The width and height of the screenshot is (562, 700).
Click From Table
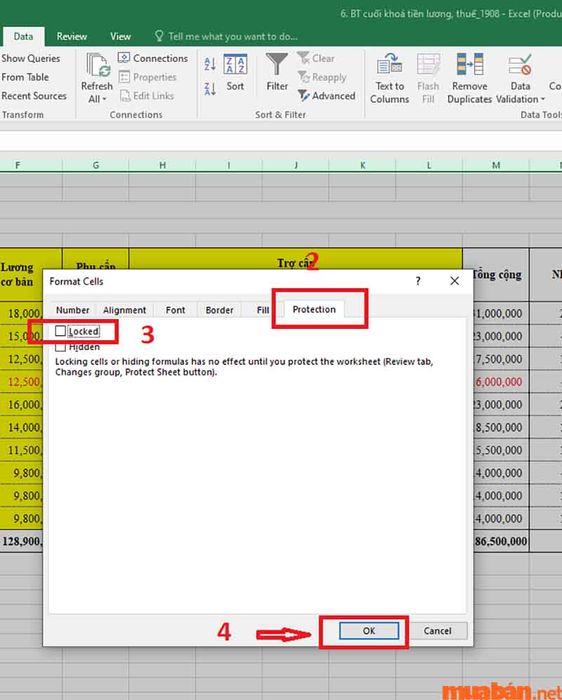click(x=25, y=77)
